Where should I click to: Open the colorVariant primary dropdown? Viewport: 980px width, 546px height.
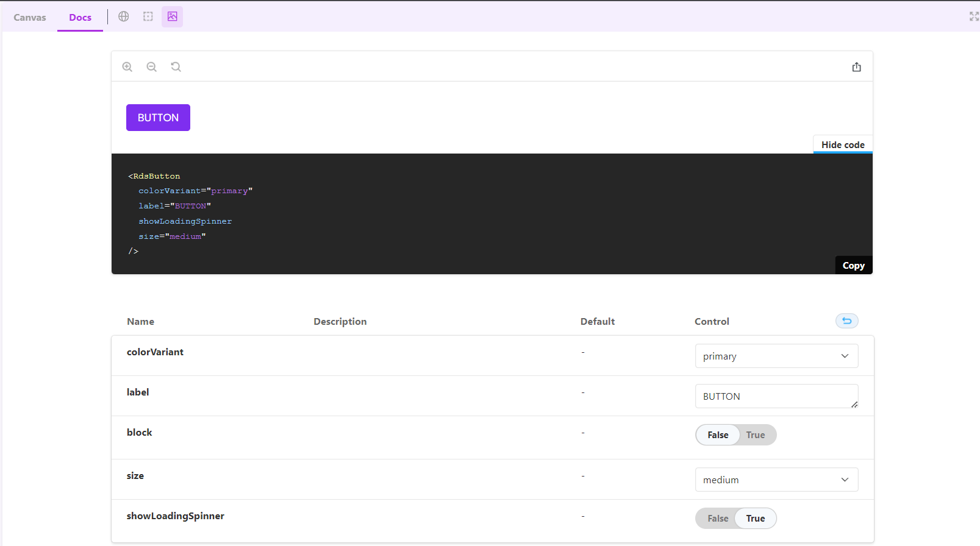tap(777, 356)
